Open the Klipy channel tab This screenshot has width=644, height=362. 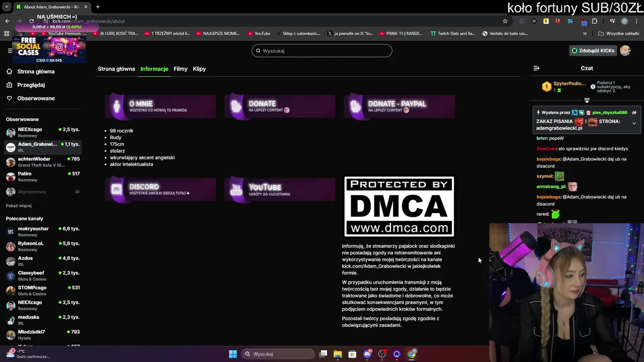coord(199,69)
